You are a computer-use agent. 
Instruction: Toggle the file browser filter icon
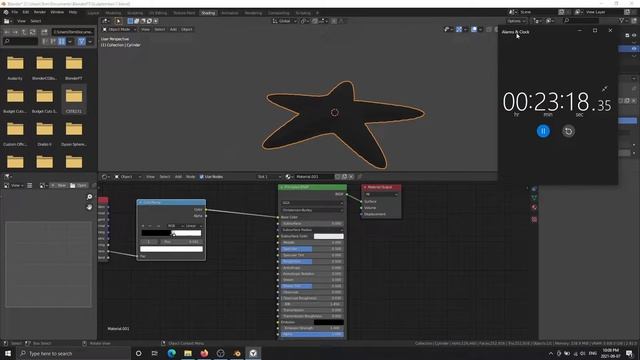pos(81,41)
